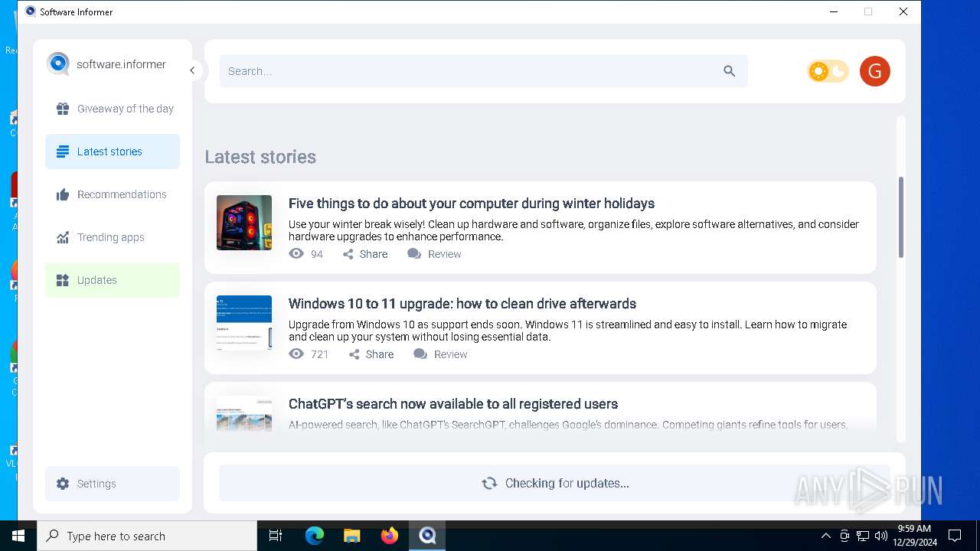Click the grid icon beside Updates
This screenshot has height=551, width=980.
pos(63,280)
